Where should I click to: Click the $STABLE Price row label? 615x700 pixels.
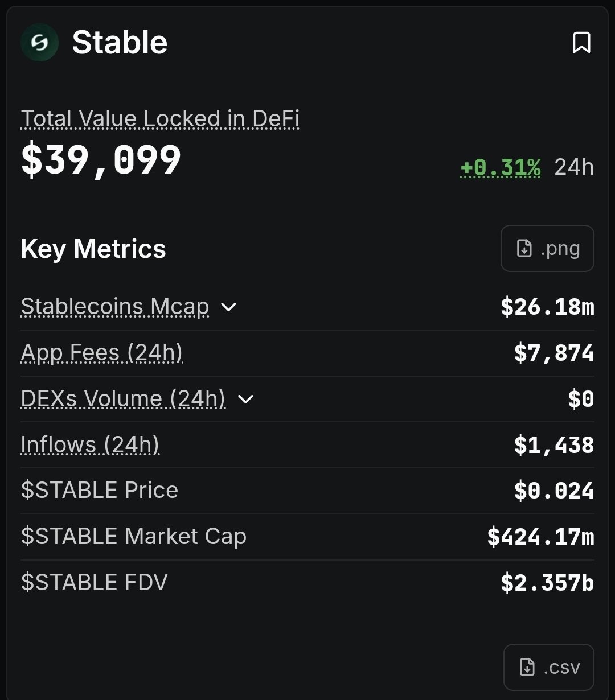pos(100,491)
